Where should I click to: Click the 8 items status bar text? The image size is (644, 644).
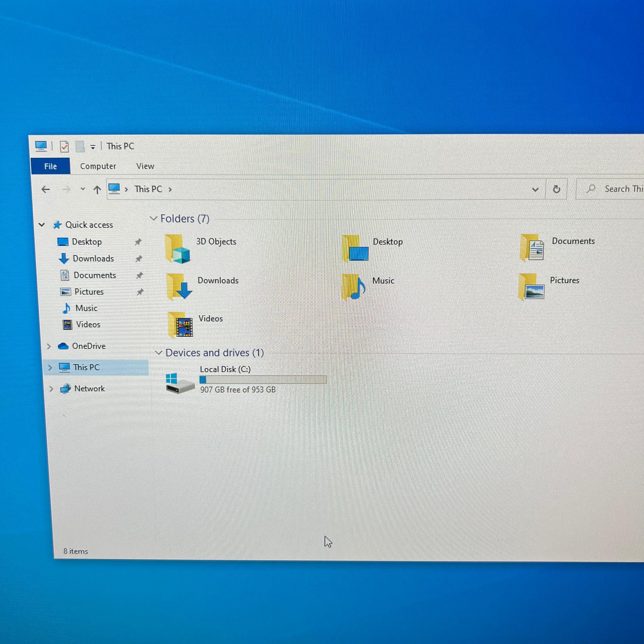[76, 551]
